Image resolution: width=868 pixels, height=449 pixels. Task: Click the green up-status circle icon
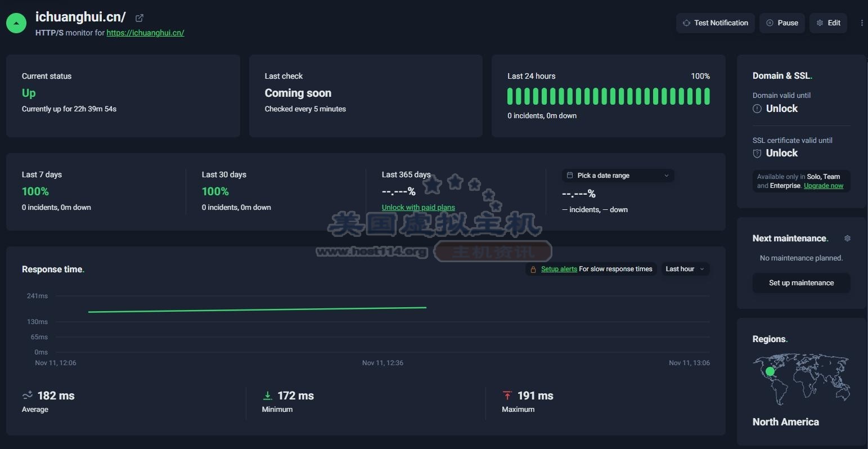pyautogui.click(x=16, y=23)
